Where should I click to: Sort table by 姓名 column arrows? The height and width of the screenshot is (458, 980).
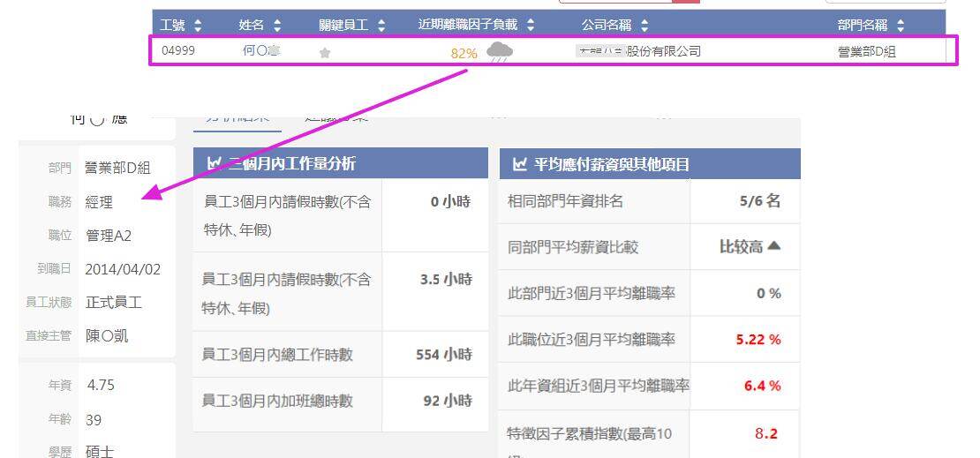(x=277, y=26)
